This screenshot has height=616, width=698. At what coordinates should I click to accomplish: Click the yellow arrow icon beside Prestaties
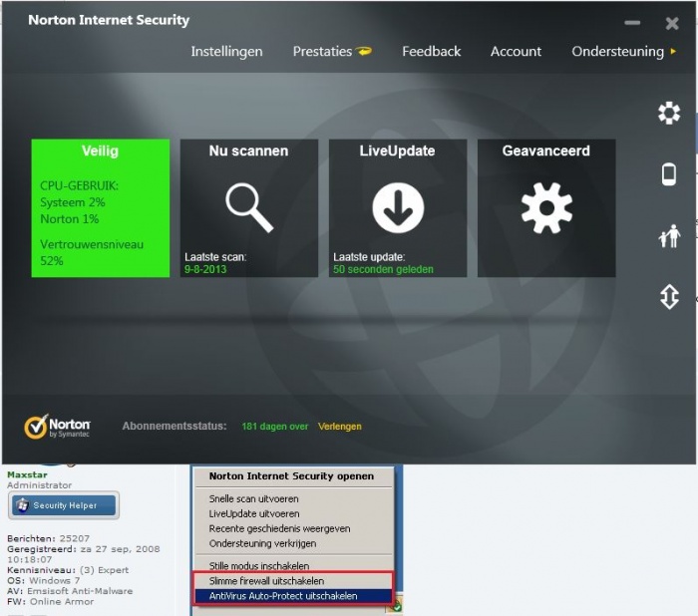(x=364, y=52)
